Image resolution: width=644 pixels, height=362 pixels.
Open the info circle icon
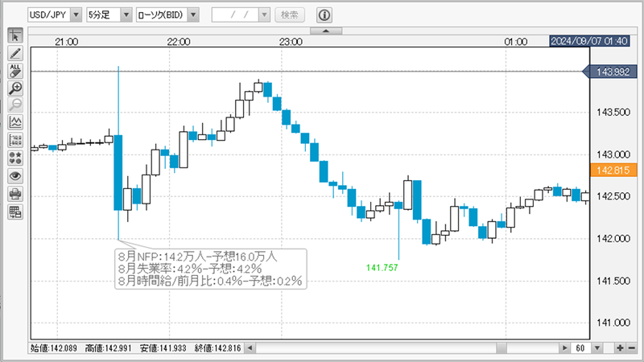pyautogui.click(x=324, y=15)
